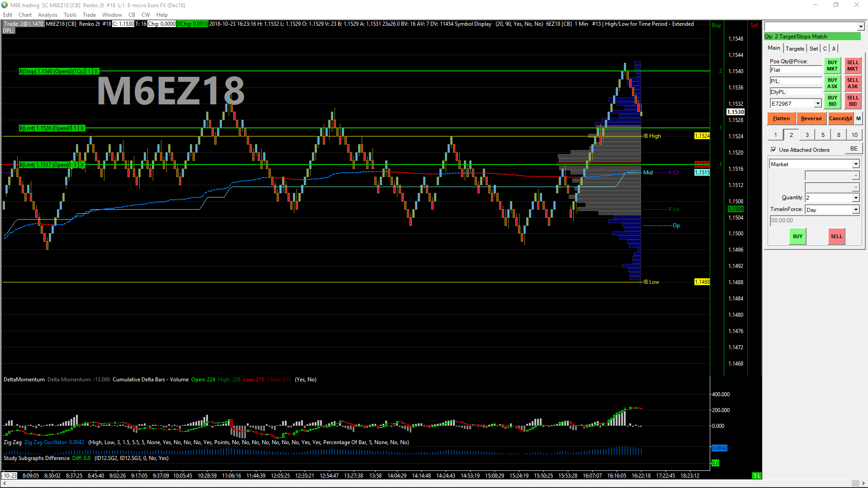Select quantity preset button 10
Viewport: 868px width, 488px height.
click(854, 135)
